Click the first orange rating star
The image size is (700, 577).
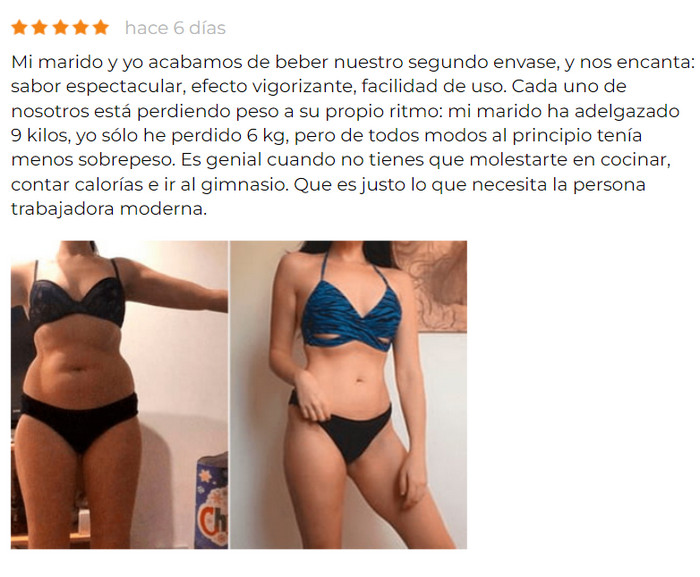pos(19,27)
